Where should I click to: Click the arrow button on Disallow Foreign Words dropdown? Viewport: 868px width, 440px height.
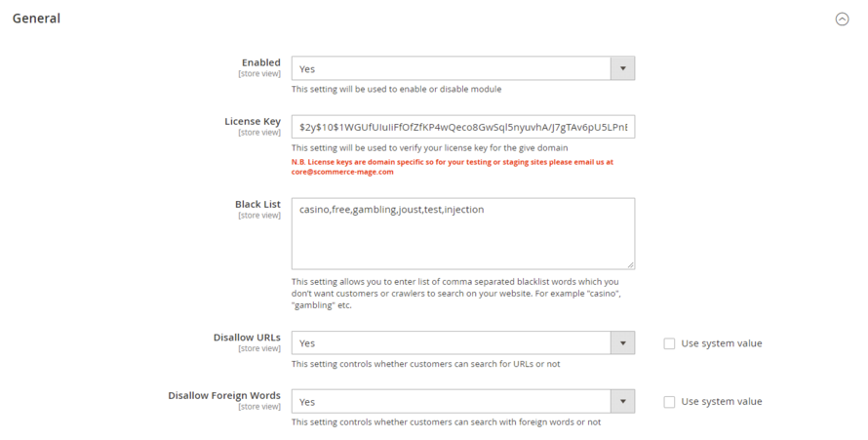click(622, 402)
